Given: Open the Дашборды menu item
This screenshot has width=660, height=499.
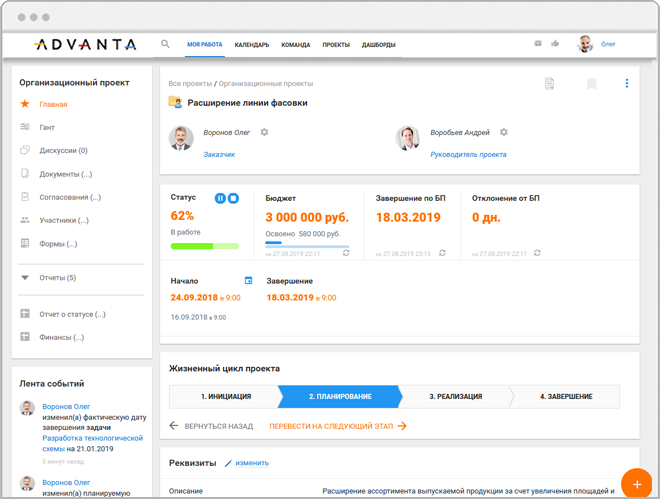Looking at the screenshot, I should click(x=378, y=45).
